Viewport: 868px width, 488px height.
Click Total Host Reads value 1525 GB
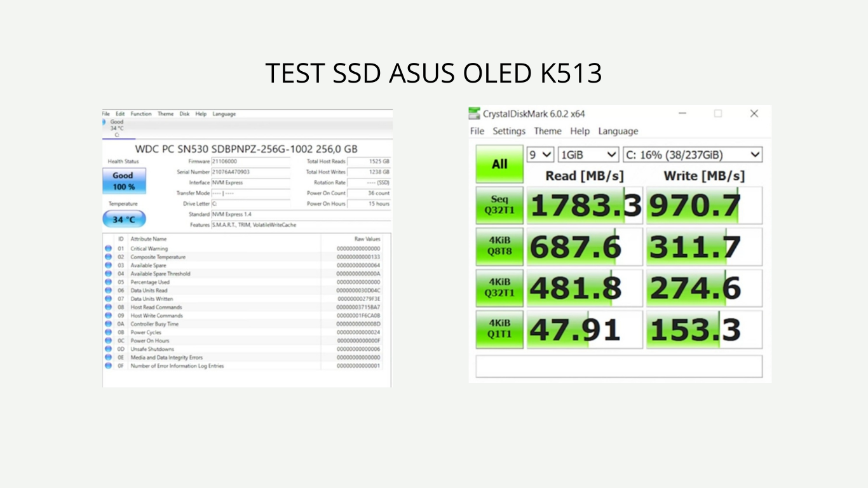[x=369, y=161]
